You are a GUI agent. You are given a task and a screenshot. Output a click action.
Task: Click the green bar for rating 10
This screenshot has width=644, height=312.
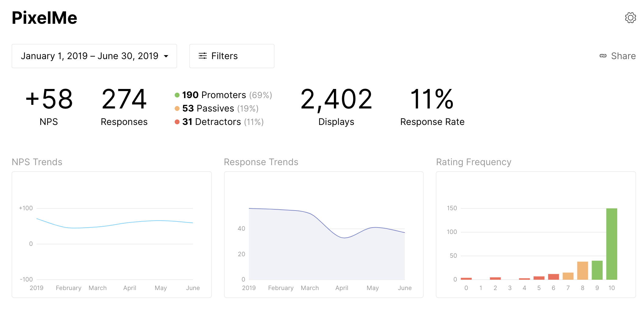(x=611, y=244)
